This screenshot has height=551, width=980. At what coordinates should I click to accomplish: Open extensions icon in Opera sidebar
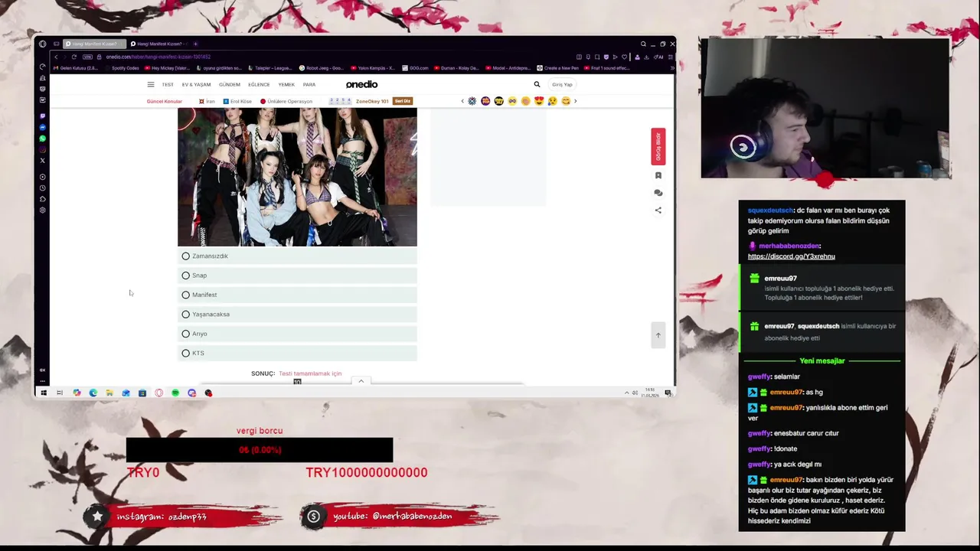point(43,199)
